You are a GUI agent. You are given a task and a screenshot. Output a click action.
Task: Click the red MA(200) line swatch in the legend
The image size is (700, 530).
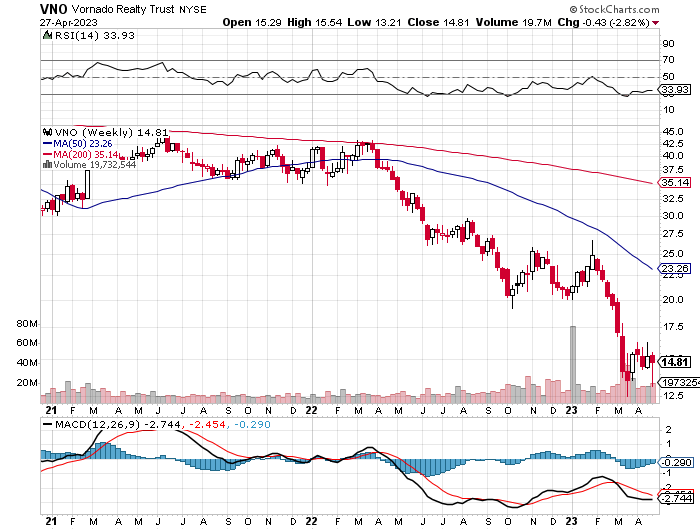tap(47, 154)
